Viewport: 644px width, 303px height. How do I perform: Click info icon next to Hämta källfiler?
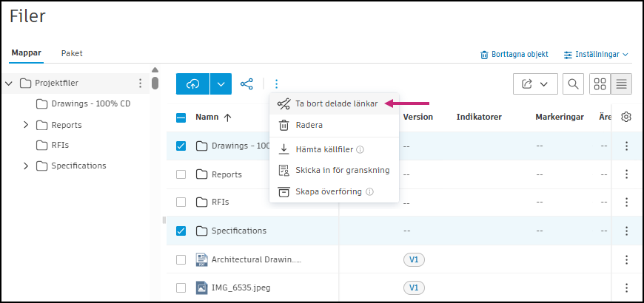pos(360,150)
